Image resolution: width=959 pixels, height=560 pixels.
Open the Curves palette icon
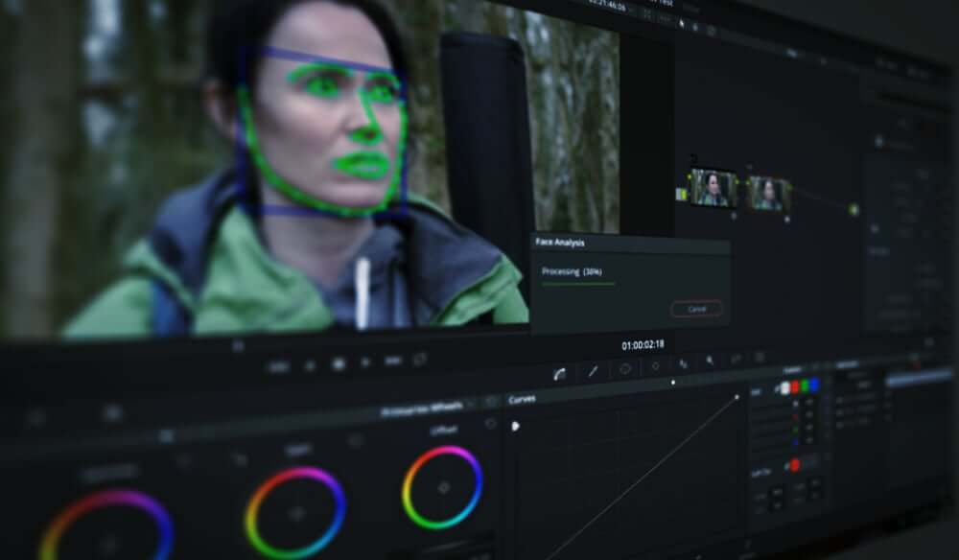(x=559, y=374)
